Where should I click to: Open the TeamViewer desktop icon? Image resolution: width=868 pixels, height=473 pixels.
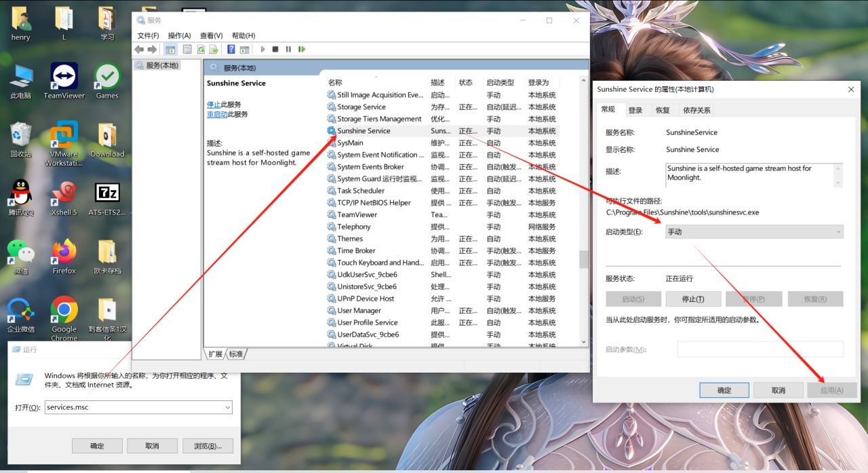[64, 82]
